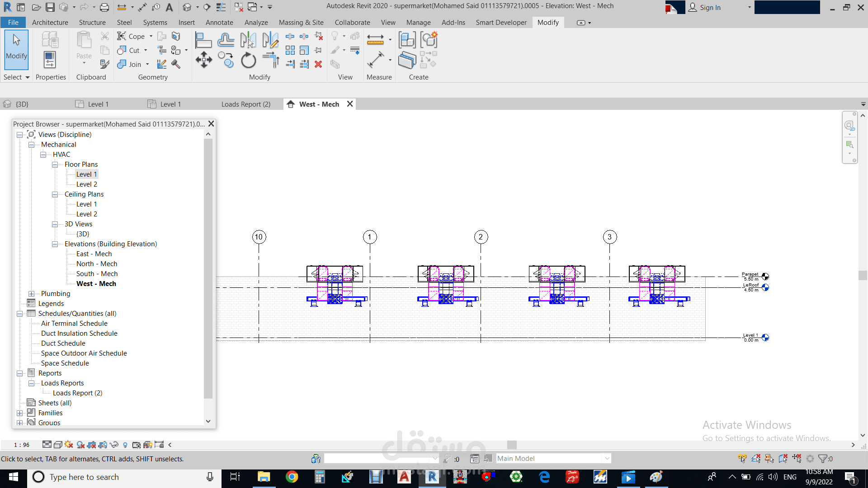The height and width of the screenshot is (488, 868).
Task: Click the Filter icon in status bar
Action: 823,459
